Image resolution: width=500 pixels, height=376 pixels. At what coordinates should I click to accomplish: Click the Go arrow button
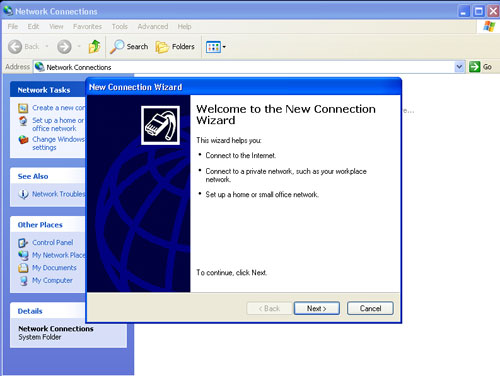(x=474, y=67)
